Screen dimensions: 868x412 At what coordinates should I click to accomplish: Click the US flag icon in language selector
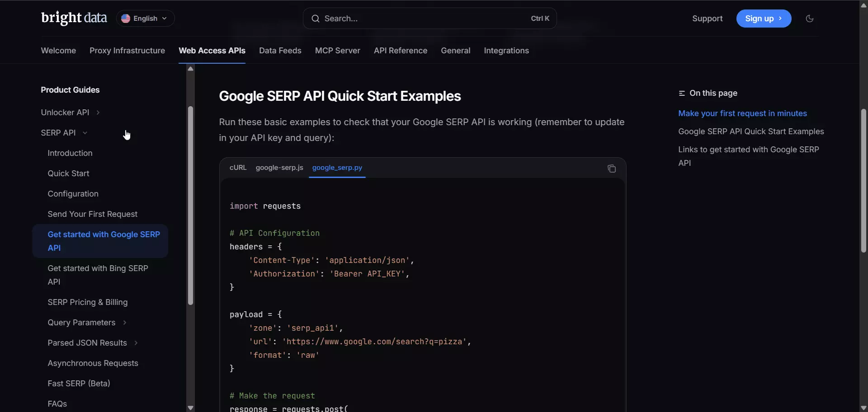[126, 19]
